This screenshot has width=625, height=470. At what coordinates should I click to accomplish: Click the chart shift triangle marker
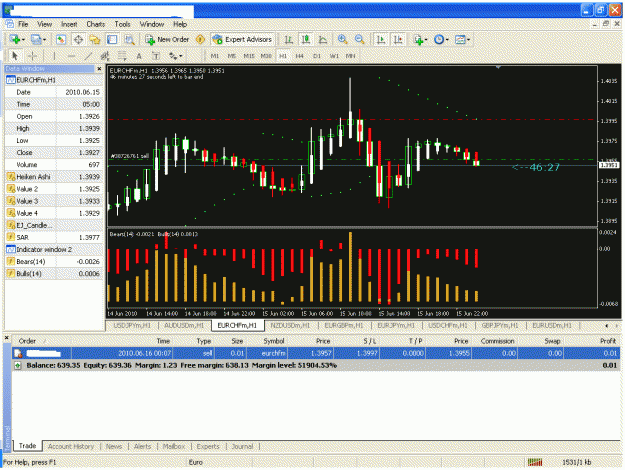[x=498, y=67]
